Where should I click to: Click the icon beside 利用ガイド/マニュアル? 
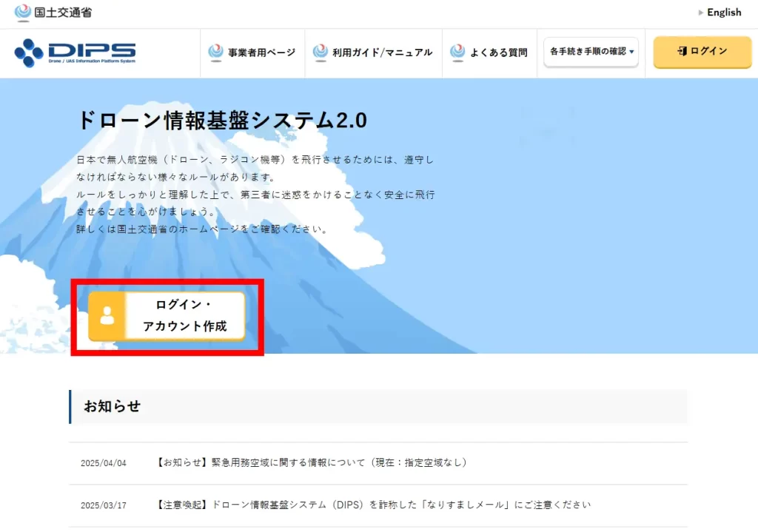(x=320, y=52)
